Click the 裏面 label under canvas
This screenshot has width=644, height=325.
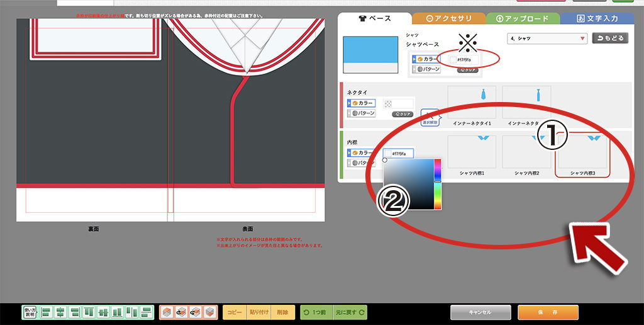point(93,229)
